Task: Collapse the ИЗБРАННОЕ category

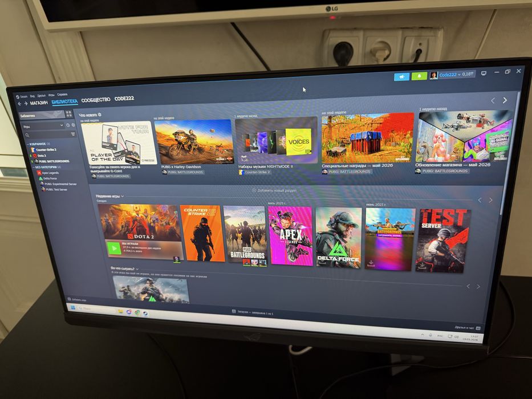Action: point(38,144)
